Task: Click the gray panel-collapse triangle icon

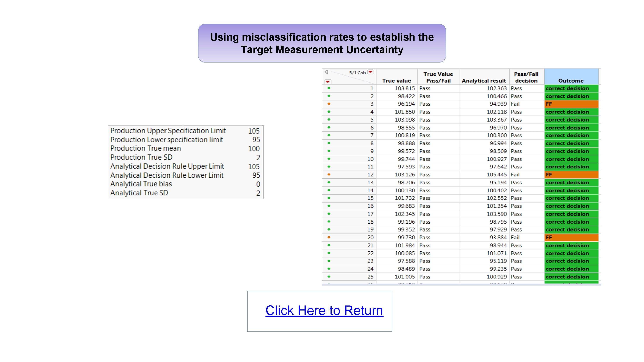Action: tap(326, 72)
